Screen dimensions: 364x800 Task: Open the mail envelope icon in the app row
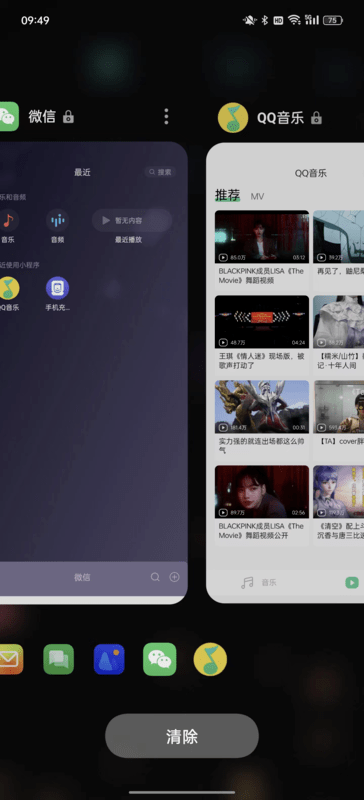(x=10, y=659)
